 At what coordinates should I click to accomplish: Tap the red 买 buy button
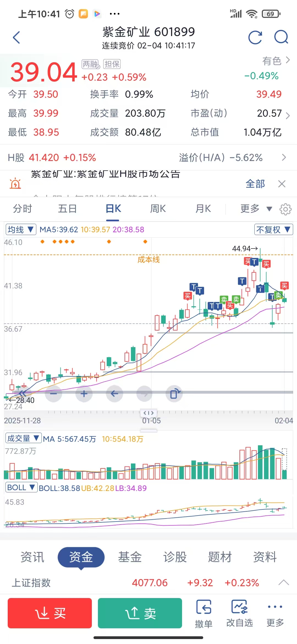point(50,613)
